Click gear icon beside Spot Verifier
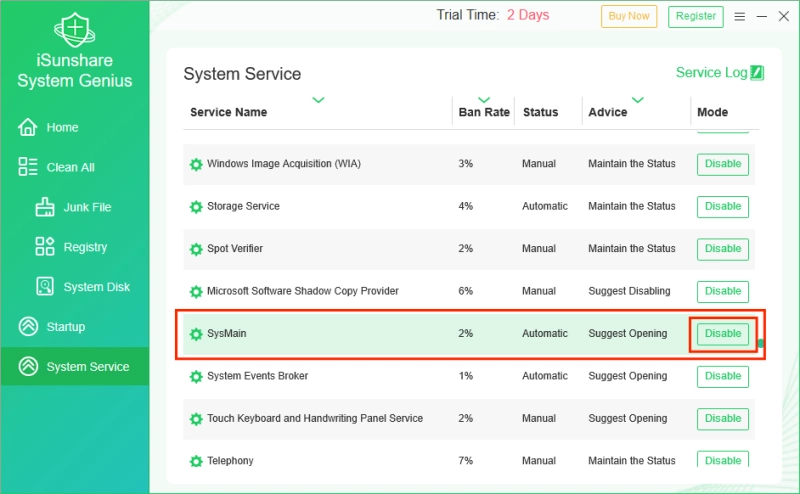Screen dimensions: 800x494 196,249
